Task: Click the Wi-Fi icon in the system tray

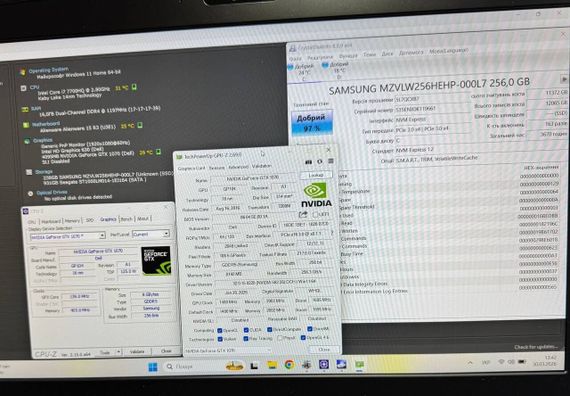Action: click(501, 362)
